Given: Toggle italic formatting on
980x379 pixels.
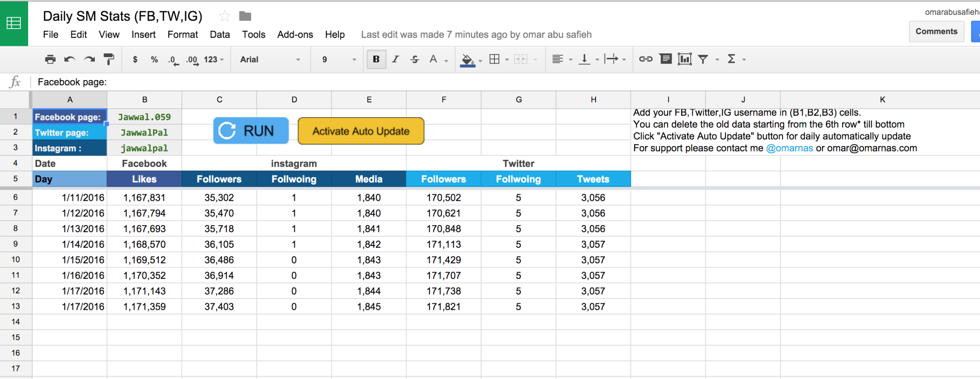Looking at the screenshot, I should (395, 59).
